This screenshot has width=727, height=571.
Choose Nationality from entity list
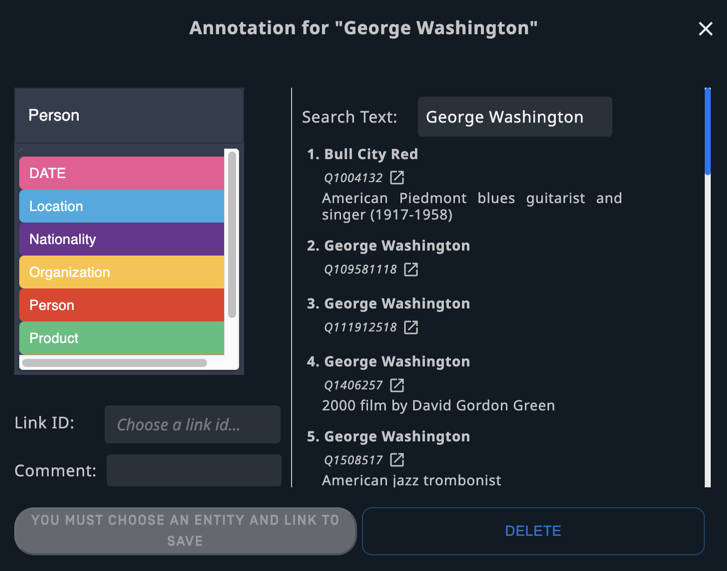(x=121, y=239)
